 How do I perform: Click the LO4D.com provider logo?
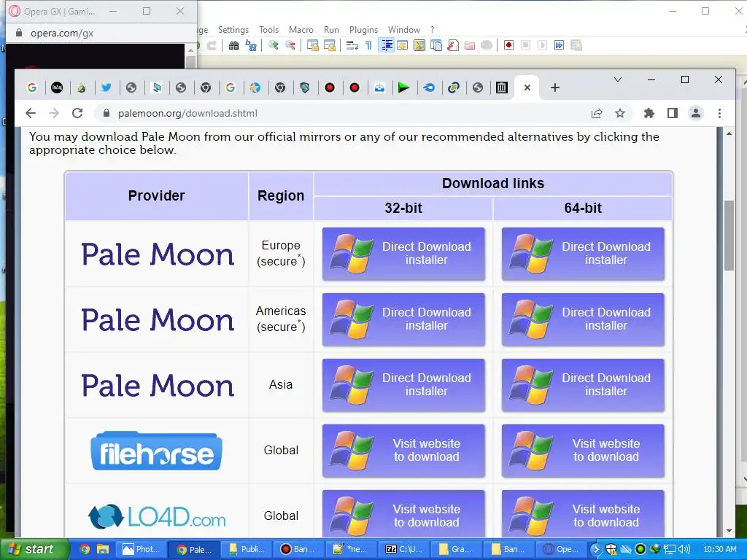[158, 517]
